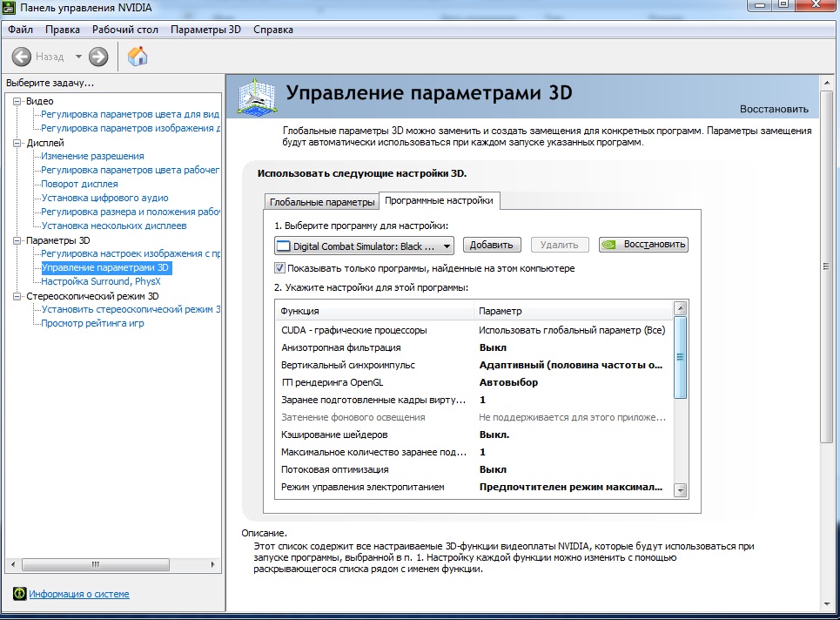This screenshot has width=840, height=620.
Task: Switch to Глобальные параметры tab
Action: click(322, 202)
